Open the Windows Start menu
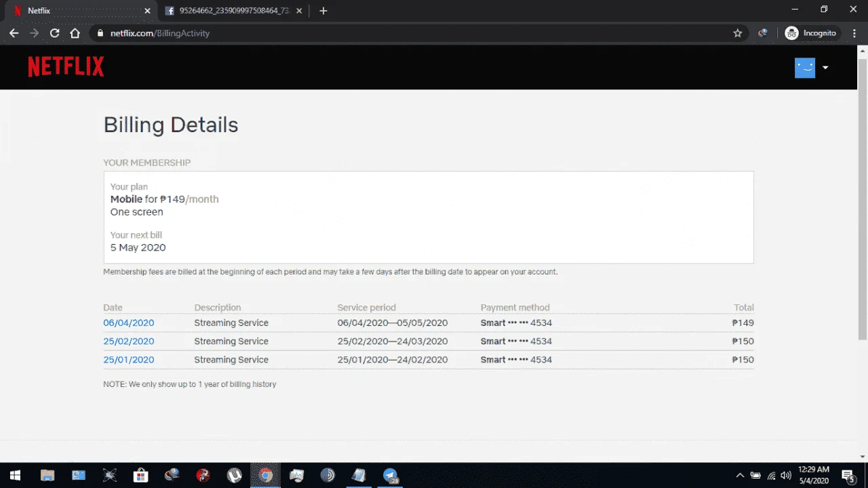The image size is (868, 488). pyautogui.click(x=15, y=475)
